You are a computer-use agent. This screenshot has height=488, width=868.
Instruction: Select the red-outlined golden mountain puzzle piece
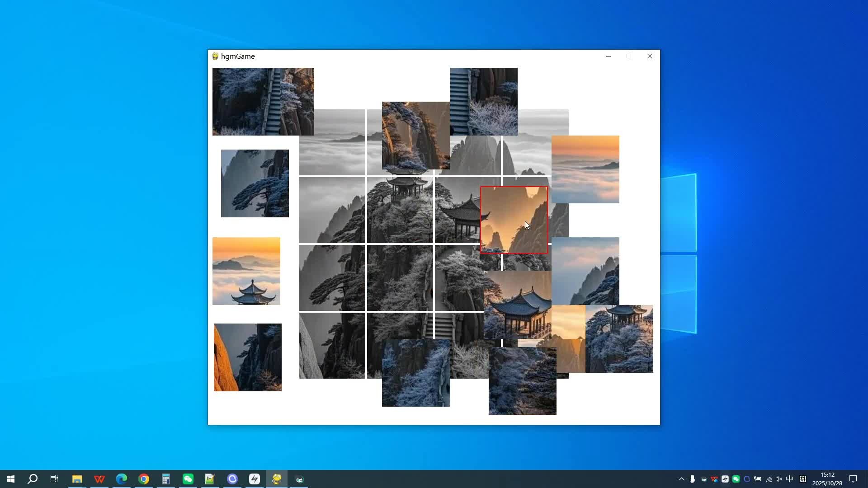click(x=514, y=220)
